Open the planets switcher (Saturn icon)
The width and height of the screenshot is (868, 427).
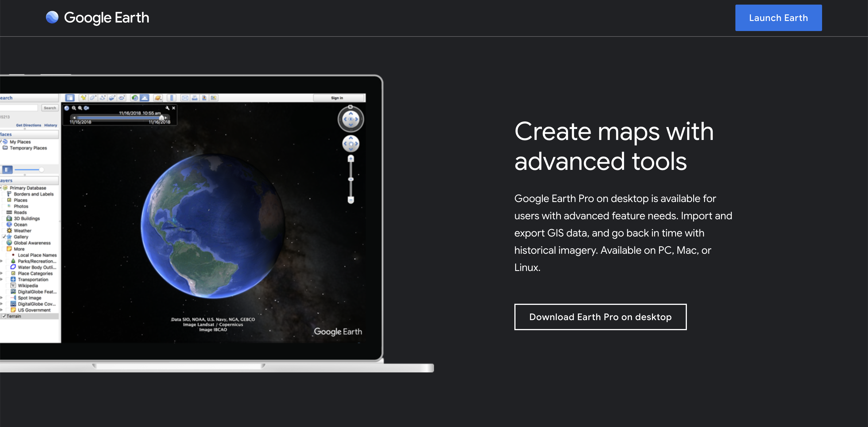coord(158,98)
